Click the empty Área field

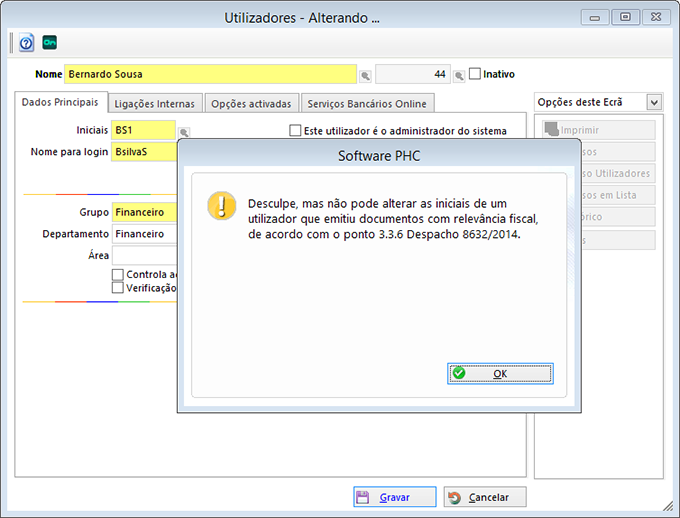point(144,256)
